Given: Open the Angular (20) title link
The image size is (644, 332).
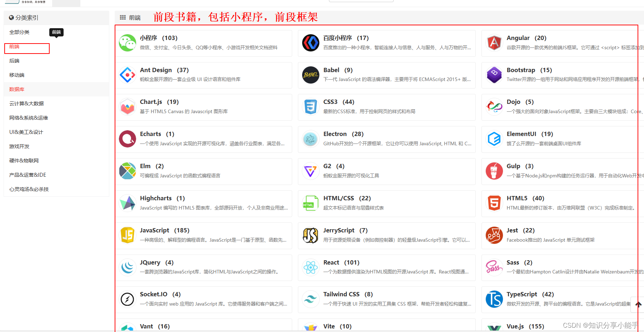Looking at the screenshot, I should tap(526, 38).
